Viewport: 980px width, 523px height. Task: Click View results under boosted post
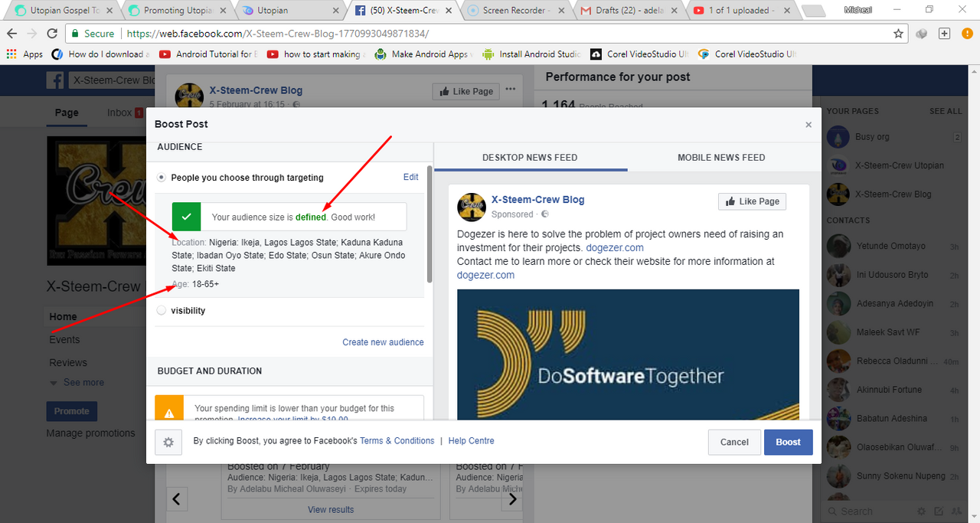pyautogui.click(x=331, y=510)
